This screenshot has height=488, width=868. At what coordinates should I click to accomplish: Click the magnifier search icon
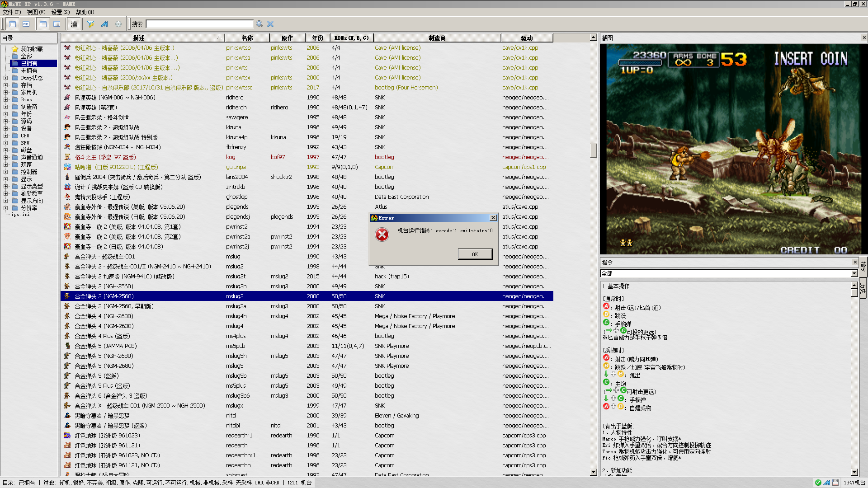[259, 24]
